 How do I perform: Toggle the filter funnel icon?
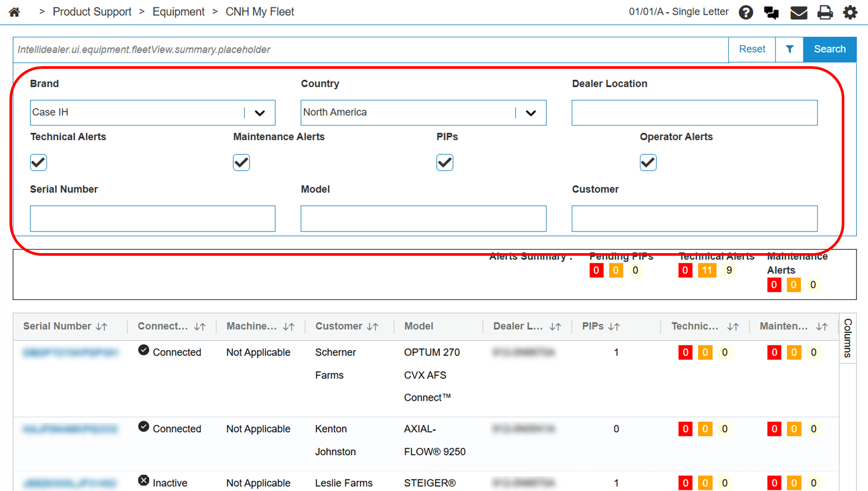789,49
